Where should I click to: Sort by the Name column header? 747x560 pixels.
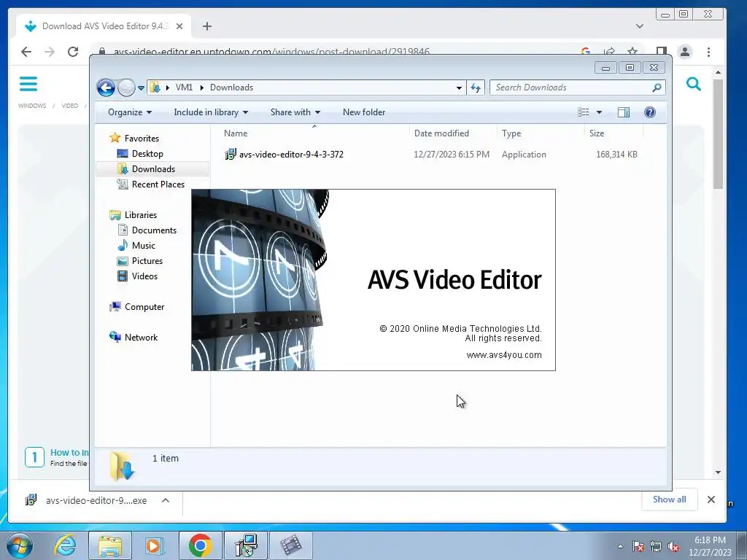(x=314, y=133)
